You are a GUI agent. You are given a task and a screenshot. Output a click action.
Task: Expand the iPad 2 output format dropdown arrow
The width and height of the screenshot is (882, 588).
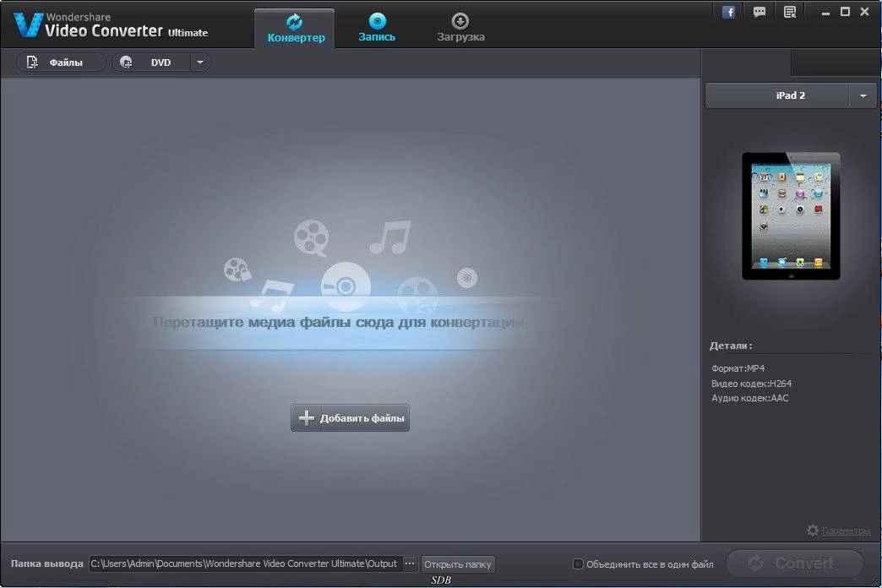(x=863, y=95)
